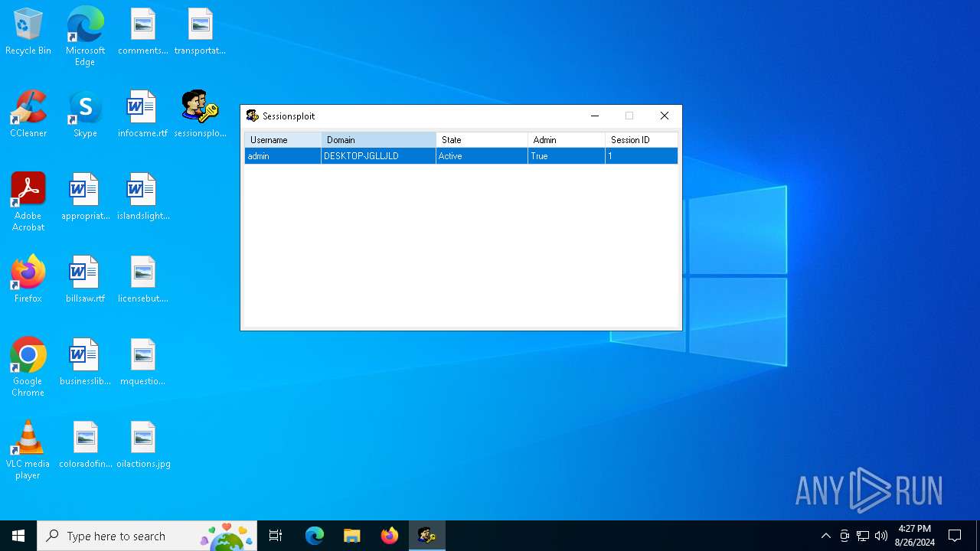The width and height of the screenshot is (980, 551).
Task: Open the network status tray icon
Action: [x=863, y=536]
